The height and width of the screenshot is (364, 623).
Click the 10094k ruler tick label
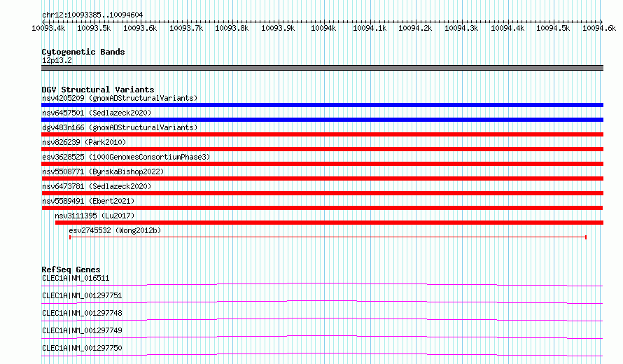point(323,28)
